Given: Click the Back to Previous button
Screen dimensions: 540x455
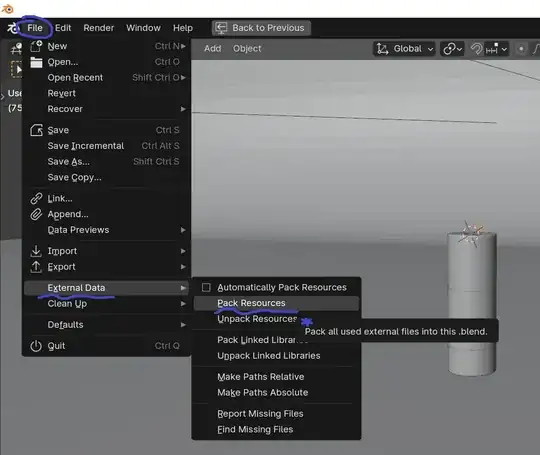Looking at the screenshot, I should pos(261,28).
